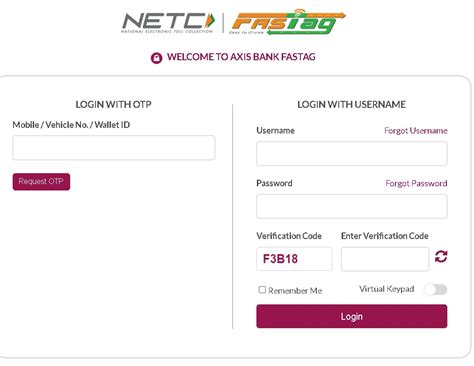The image size is (474, 366).
Task: Focus the Username input field
Action: click(352, 153)
